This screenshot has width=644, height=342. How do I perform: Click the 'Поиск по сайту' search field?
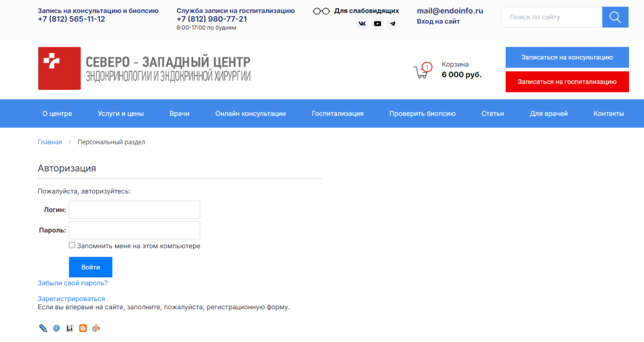[x=551, y=17]
